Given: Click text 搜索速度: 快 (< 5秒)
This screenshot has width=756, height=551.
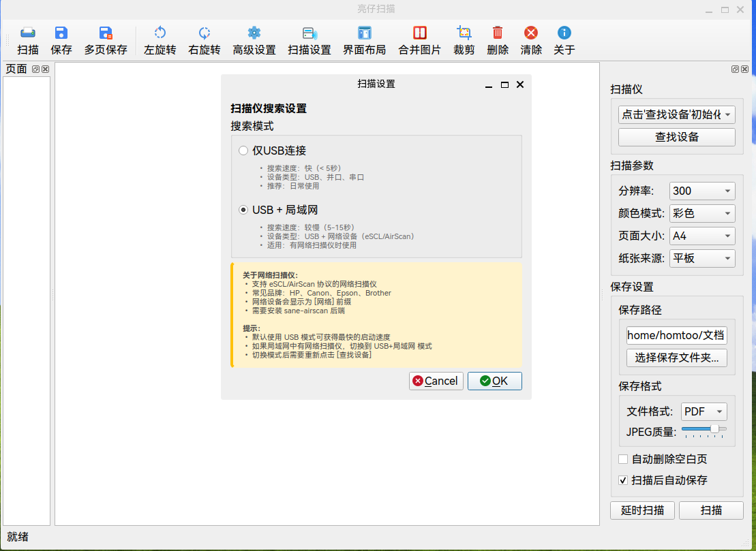Looking at the screenshot, I should (x=304, y=168).
